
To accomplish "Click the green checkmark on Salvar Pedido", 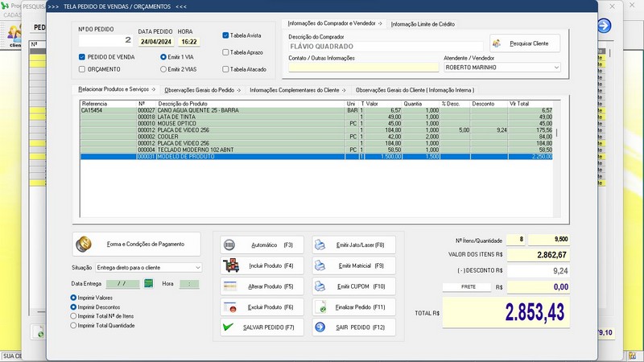I will tap(229, 327).
